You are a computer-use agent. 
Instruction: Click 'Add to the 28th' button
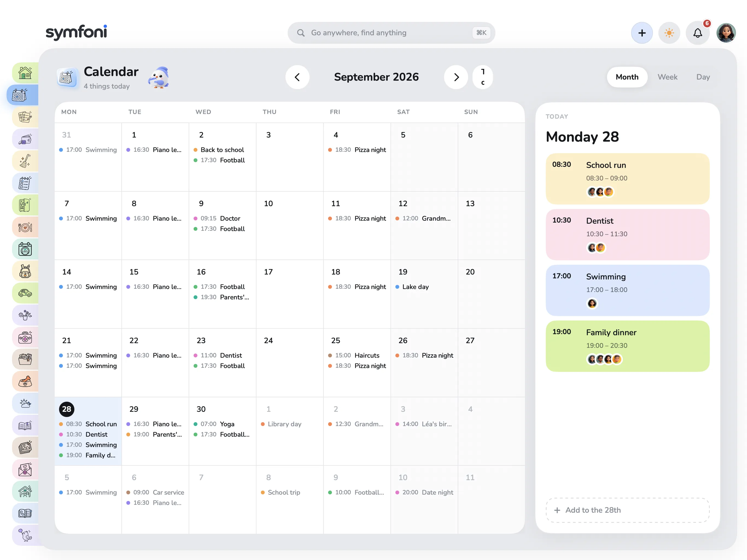628,510
